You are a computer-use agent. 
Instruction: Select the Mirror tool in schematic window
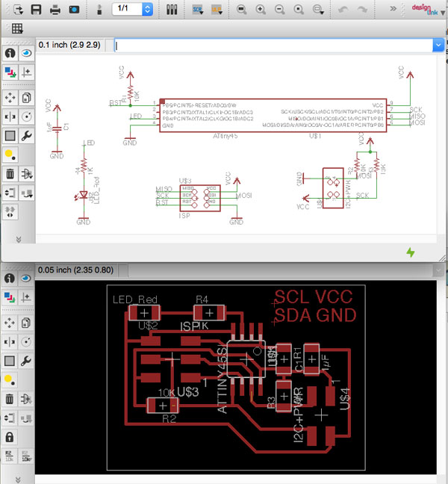click(x=10, y=117)
